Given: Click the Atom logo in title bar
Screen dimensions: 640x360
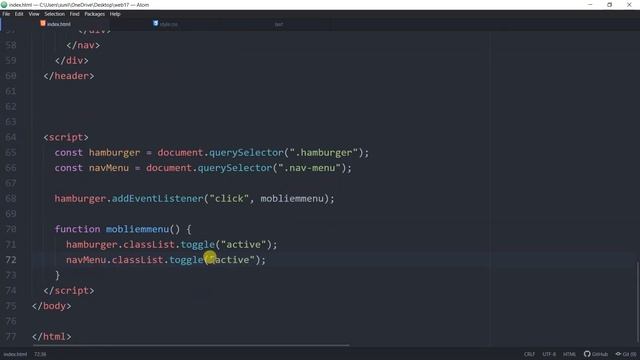Looking at the screenshot, I should [4, 5].
